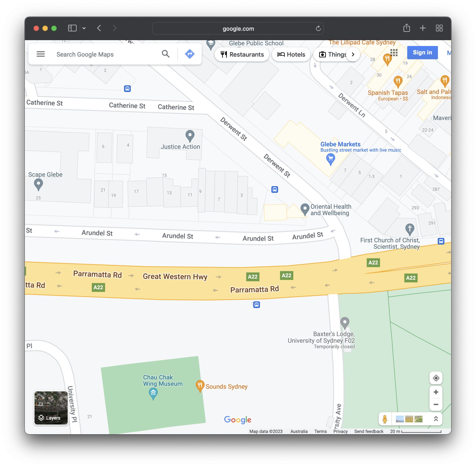Open the Send feedback link
Screen dimensions: 476x467
coord(369,431)
